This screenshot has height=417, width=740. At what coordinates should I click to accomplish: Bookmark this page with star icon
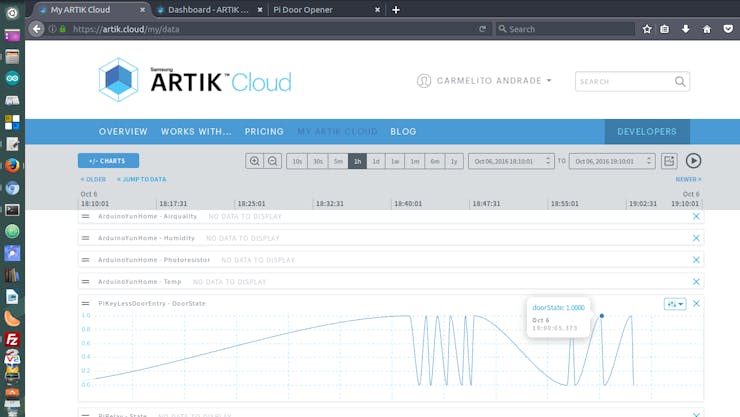tap(647, 29)
